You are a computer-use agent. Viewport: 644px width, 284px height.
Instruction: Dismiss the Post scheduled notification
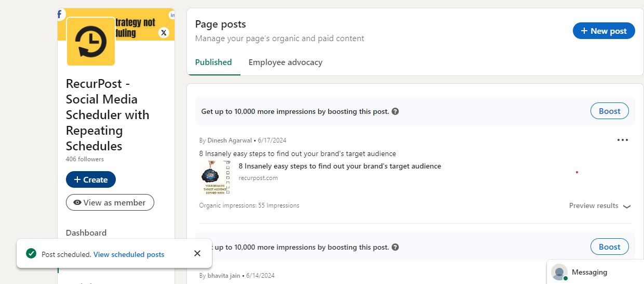point(197,253)
